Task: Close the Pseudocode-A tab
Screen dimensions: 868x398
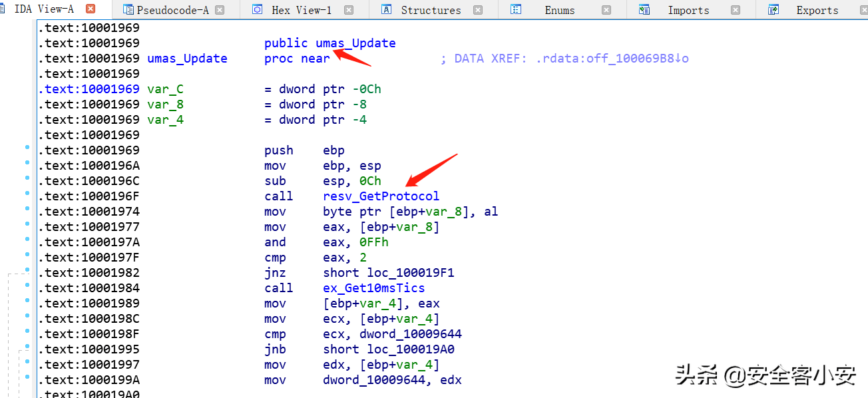Action: coord(220,10)
